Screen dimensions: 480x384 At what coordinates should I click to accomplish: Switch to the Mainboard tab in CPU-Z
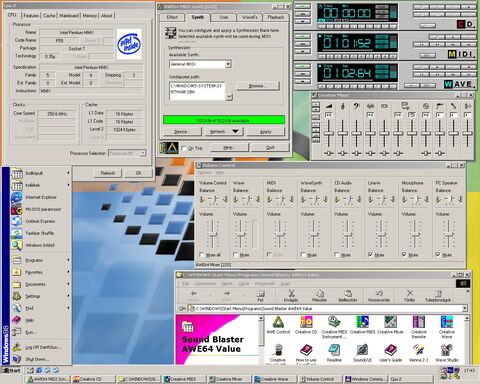click(69, 16)
